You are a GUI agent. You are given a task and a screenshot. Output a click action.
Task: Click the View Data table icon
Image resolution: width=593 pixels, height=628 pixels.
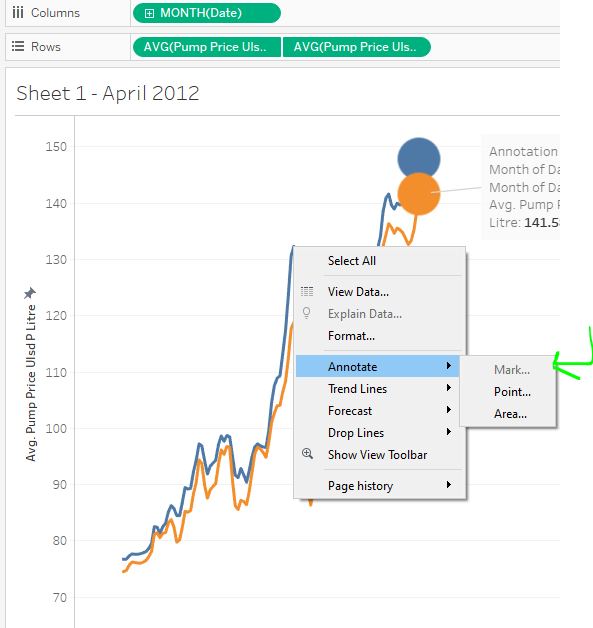(307, 292)
